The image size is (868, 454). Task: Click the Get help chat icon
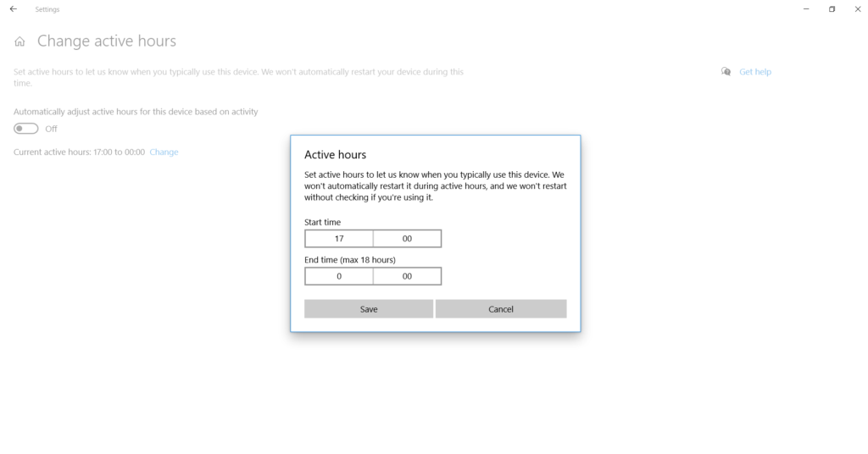click(x=726, y=72)
